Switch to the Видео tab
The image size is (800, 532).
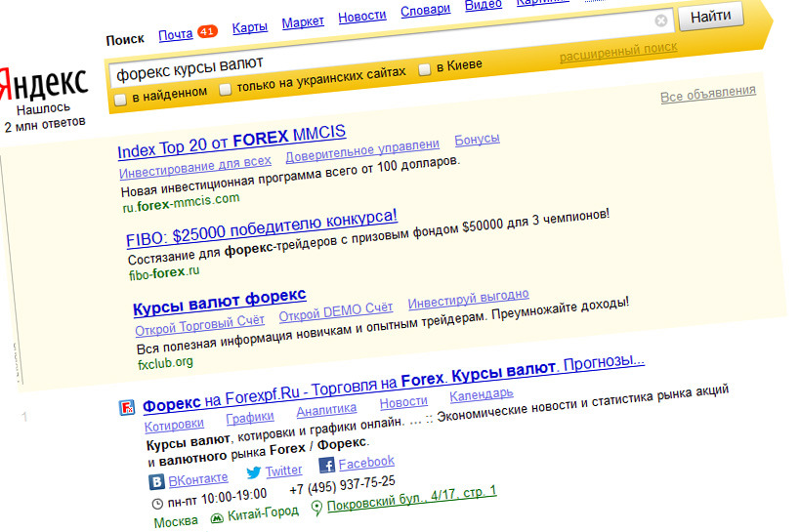click(484, 6)
